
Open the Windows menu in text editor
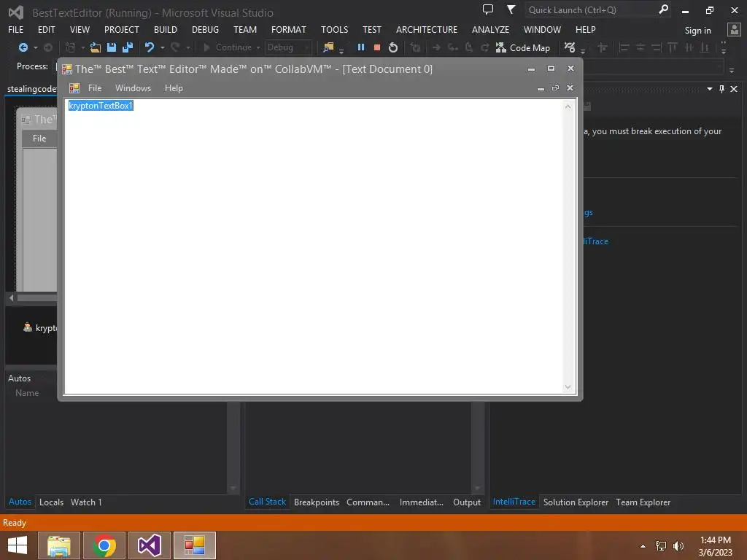(133, 88)
